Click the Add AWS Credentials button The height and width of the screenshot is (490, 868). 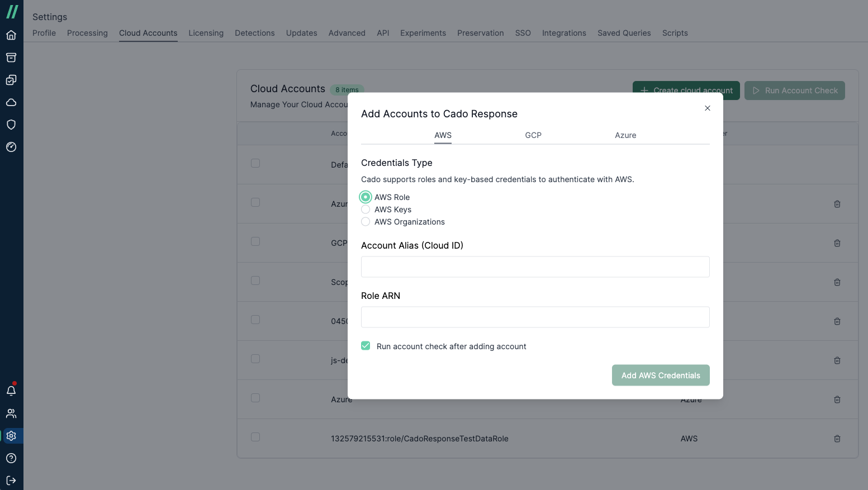(x=661, y=375)
